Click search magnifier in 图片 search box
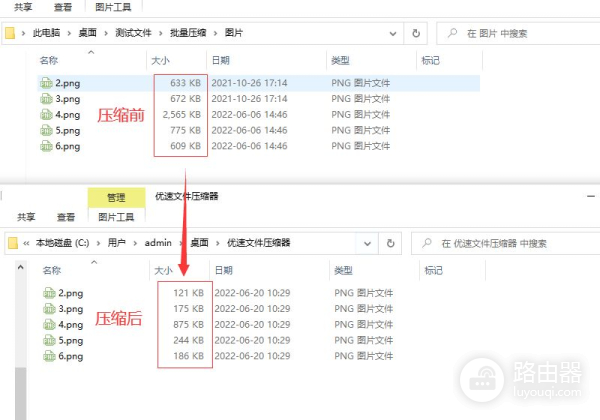 point(452,33)
